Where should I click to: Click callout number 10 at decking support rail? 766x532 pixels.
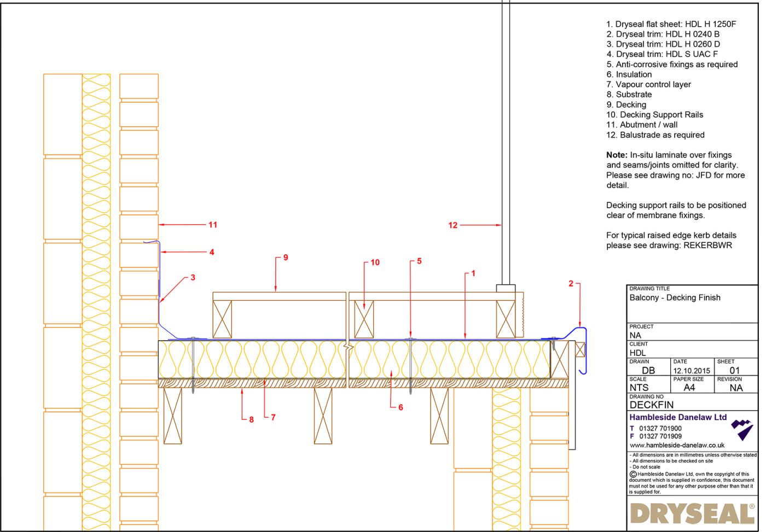tap(375, 263)
